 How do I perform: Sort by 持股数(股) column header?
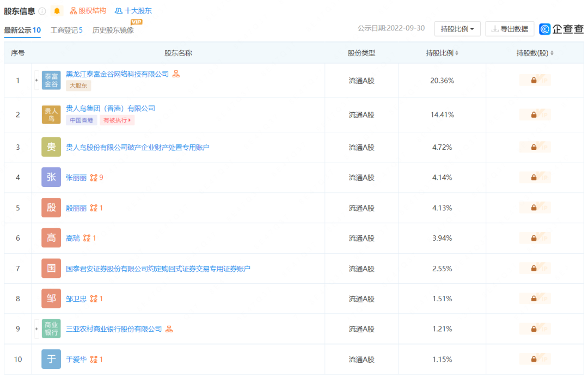coord(535,53)
